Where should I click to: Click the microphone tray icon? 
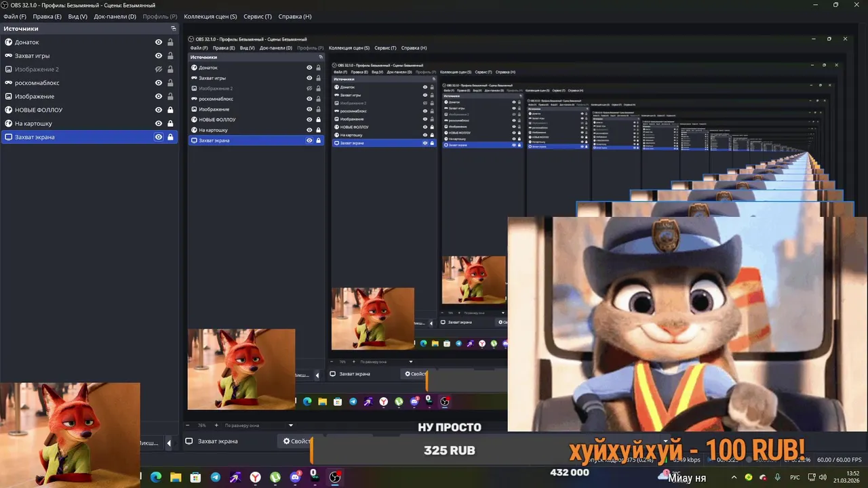(x=777, y=477)
